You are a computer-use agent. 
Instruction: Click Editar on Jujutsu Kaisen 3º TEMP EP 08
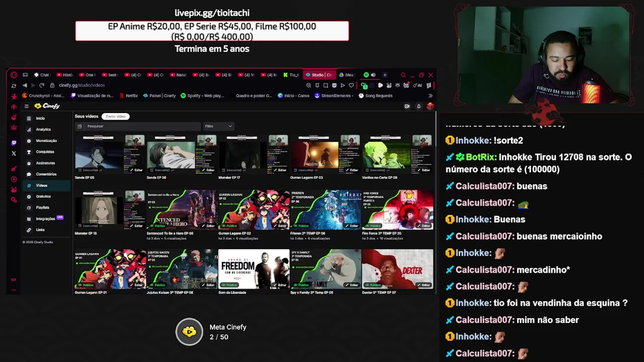[x=208, y=285]
